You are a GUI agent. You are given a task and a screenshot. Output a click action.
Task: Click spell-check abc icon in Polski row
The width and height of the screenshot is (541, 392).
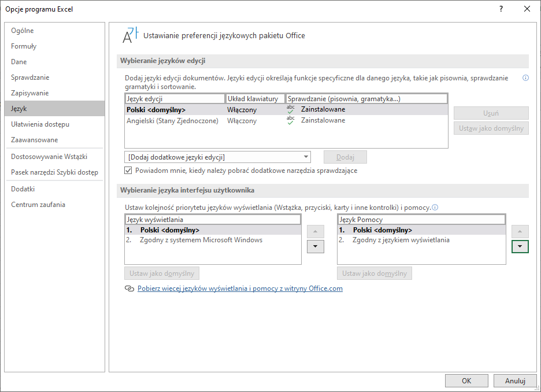click(x=291, y=109)
